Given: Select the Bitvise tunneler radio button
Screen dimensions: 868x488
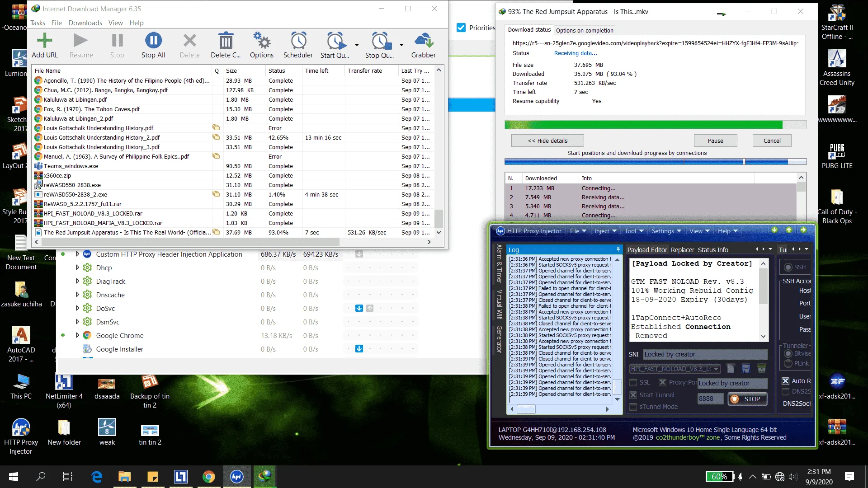Looking at the screenshot, I should [788, 353].
